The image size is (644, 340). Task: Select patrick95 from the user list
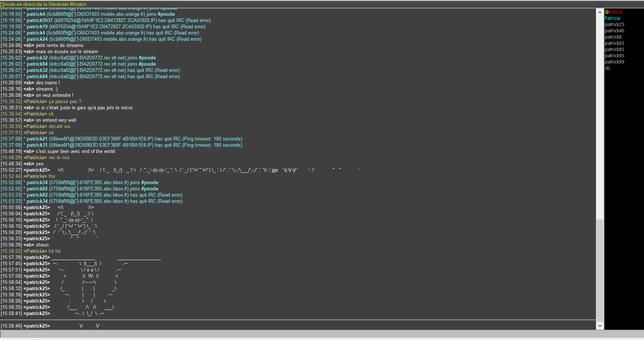point(614,56)
